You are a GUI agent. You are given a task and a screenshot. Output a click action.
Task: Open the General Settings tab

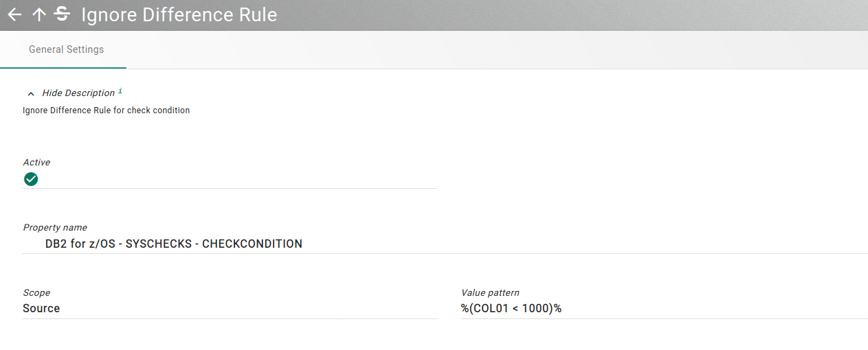(66, 49)
